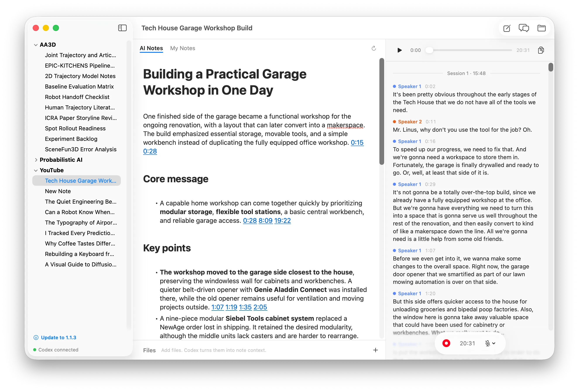Click Speaker 2 label at 0:11
The width and height of the screenshot is (579, 392).
tap(409, 122)
